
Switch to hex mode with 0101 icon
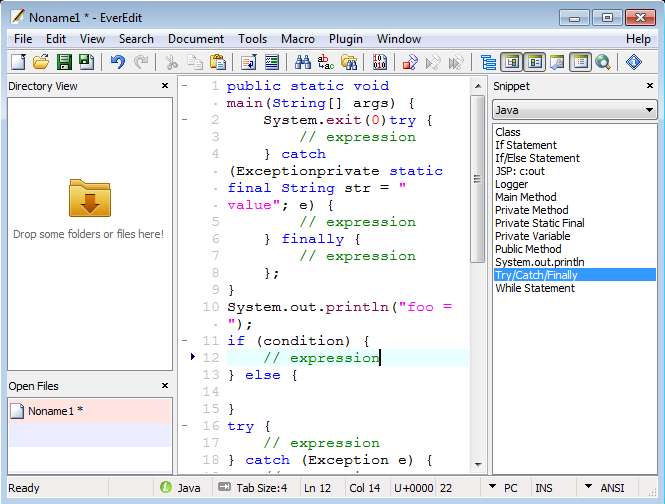click(379, 62)
